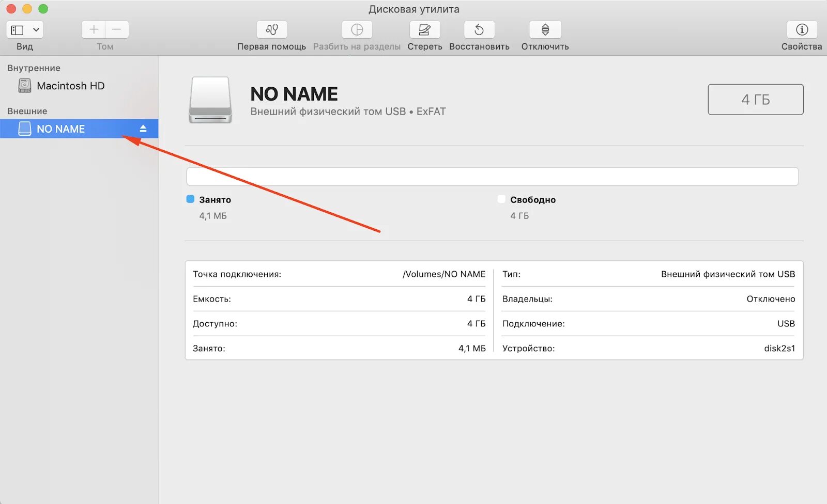
Task: Click the 4 ГБ capacity badge
Action: (755, 99)
